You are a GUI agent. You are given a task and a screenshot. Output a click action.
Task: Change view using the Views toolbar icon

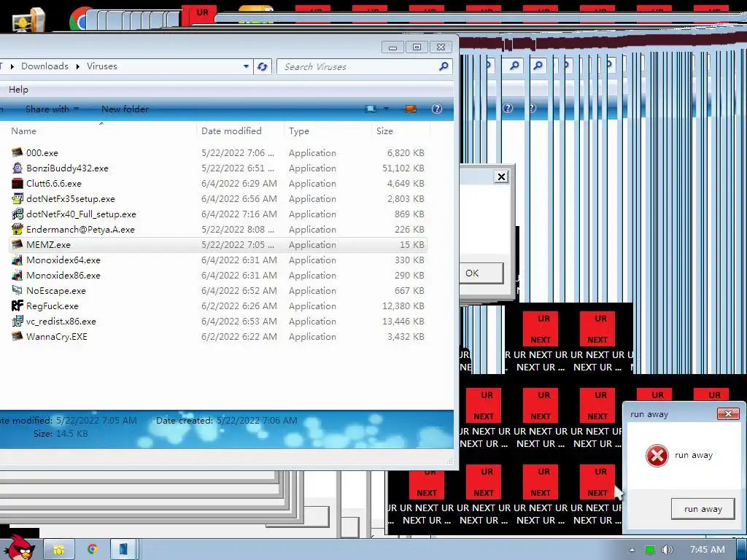tap(371, 109)
